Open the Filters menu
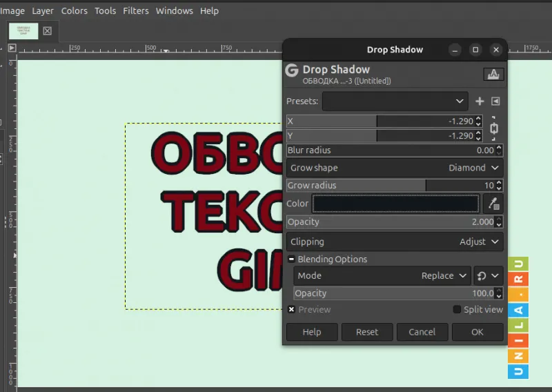The width and height of the screenshot is (552, 392). tap(135, 10)
